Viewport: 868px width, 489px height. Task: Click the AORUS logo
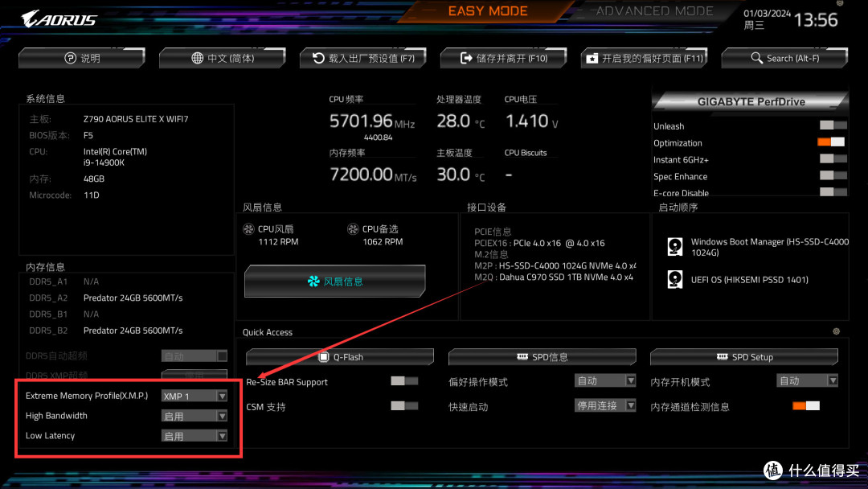(x=59, y=19)
